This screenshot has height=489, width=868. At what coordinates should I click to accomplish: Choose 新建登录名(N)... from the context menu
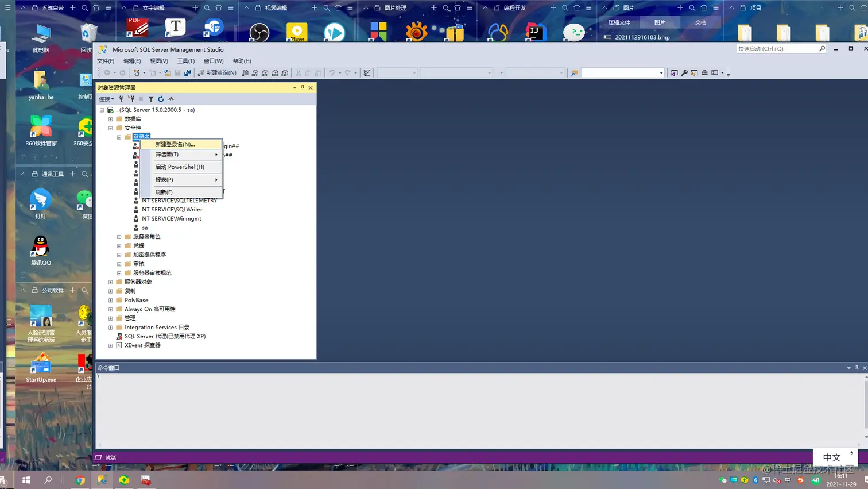(x=181, y=144)
